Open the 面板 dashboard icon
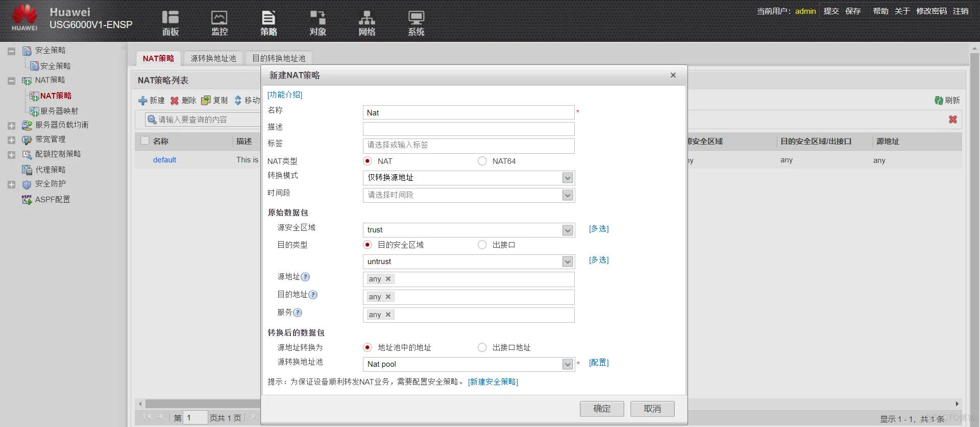 click(170, 17)
